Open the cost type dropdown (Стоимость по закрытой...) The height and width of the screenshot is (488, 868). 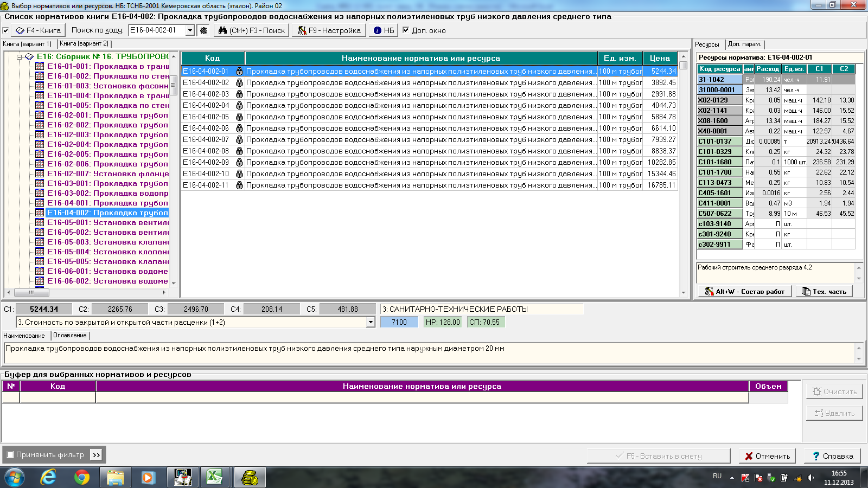pos(371,322)
